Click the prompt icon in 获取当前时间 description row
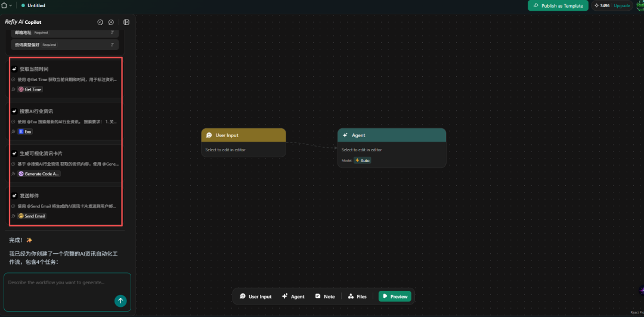The image size is (644, 317). 14,80
